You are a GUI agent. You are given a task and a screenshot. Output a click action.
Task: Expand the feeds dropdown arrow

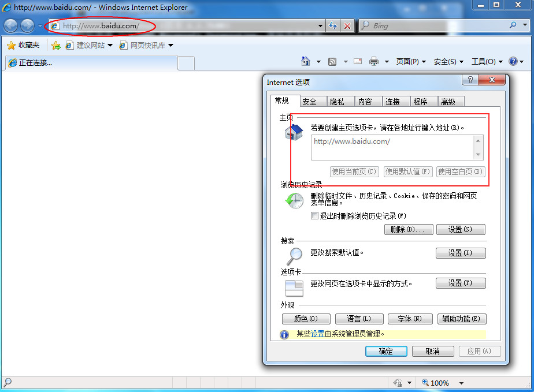click(x=346, y=62)
